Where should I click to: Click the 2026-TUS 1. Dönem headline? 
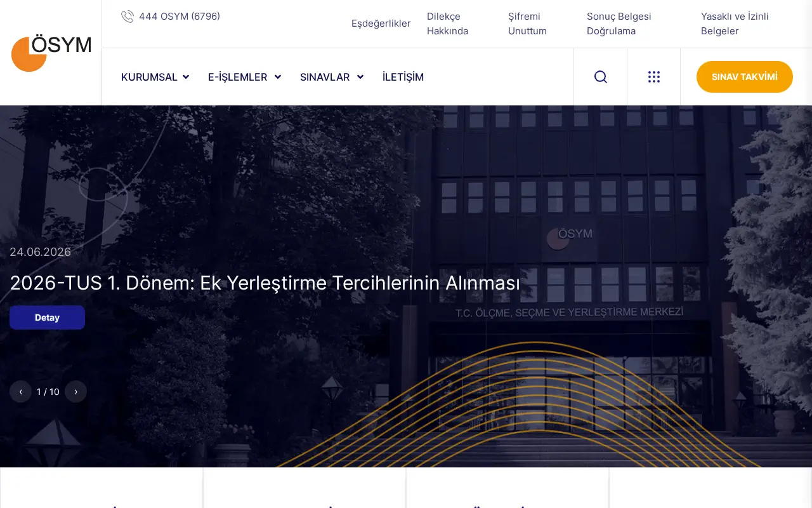tap(265, 283)
